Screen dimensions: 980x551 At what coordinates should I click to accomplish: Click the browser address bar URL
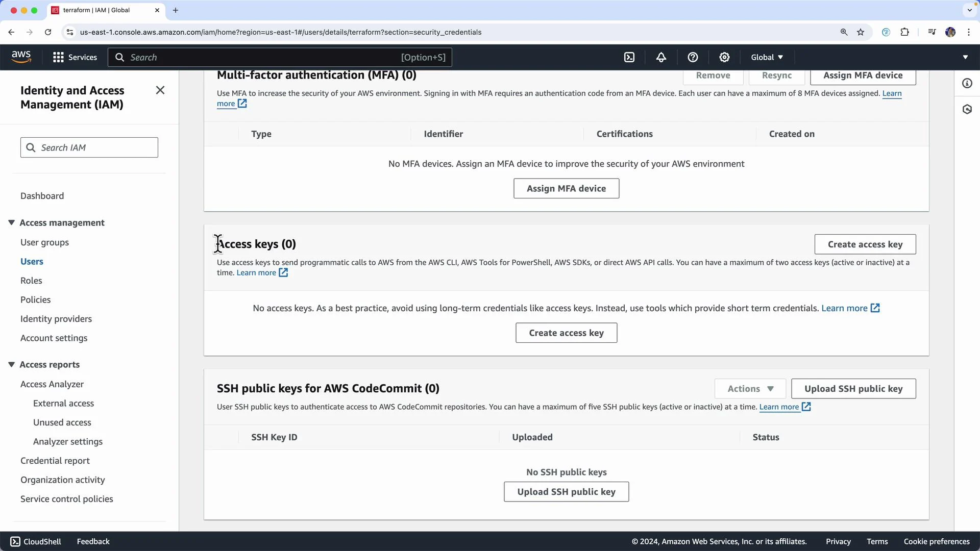281,32
